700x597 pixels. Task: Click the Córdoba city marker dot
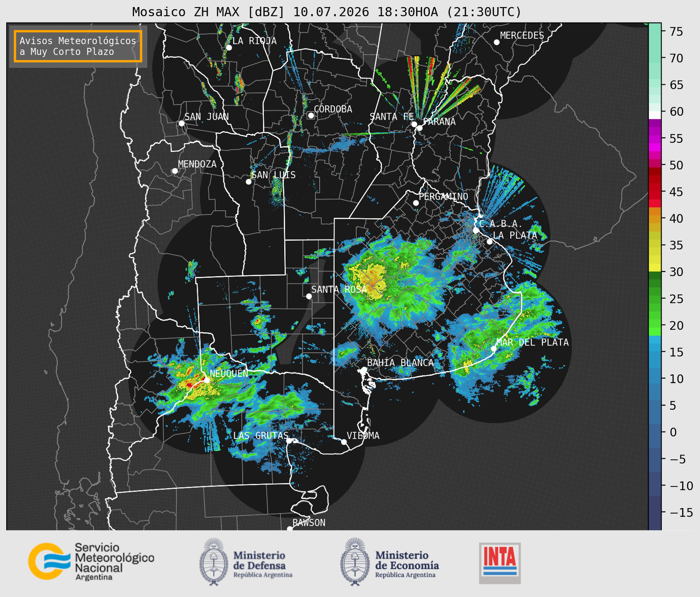(311, 115)
